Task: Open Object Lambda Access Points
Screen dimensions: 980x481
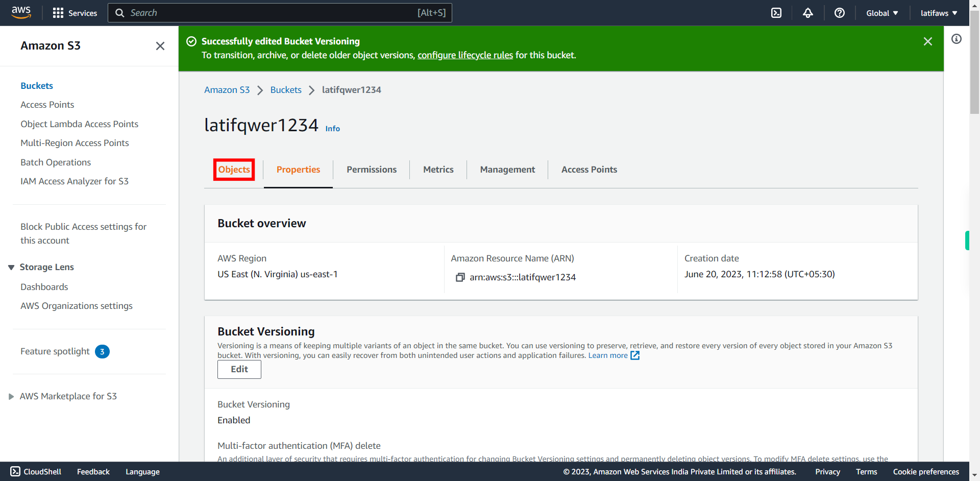Action: point(80,124)
